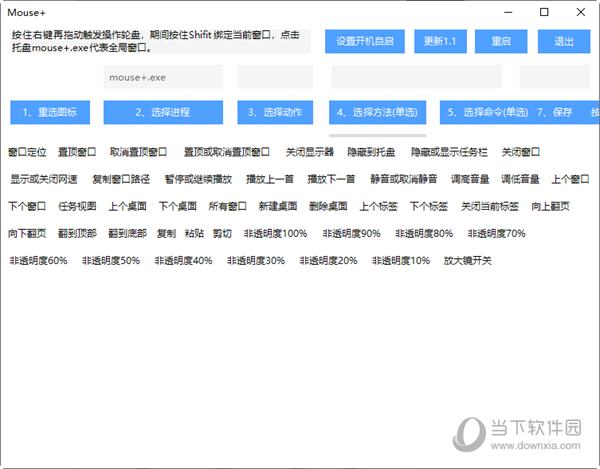600x469 pixels.
Task: Click the 退出 exit button
Action: click(563, 41)
